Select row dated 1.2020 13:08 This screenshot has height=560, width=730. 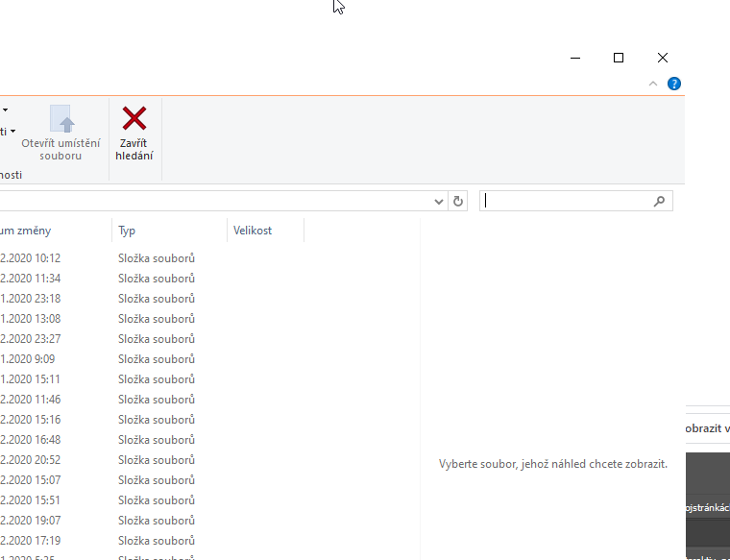[152, 319]
